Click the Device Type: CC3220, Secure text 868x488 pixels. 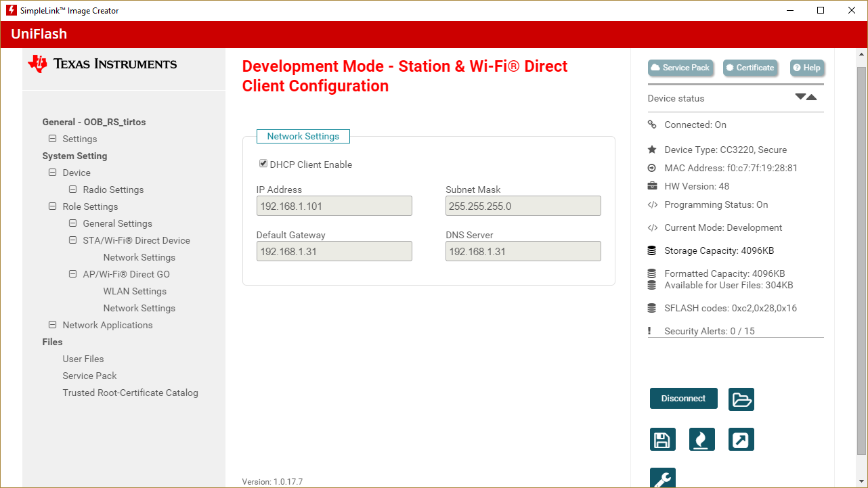(x=726, y=150)
